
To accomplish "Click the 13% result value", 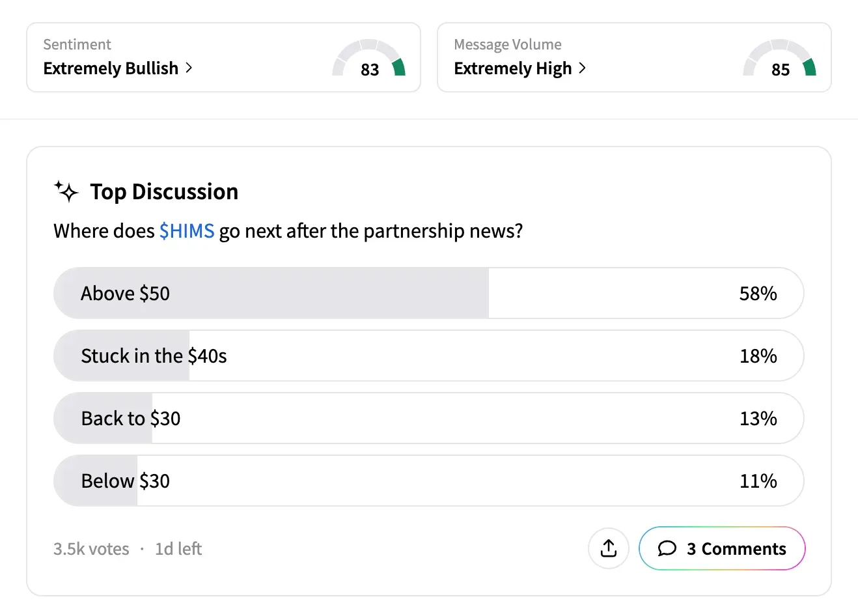I will pyautogui.click(x=758, y=418).
